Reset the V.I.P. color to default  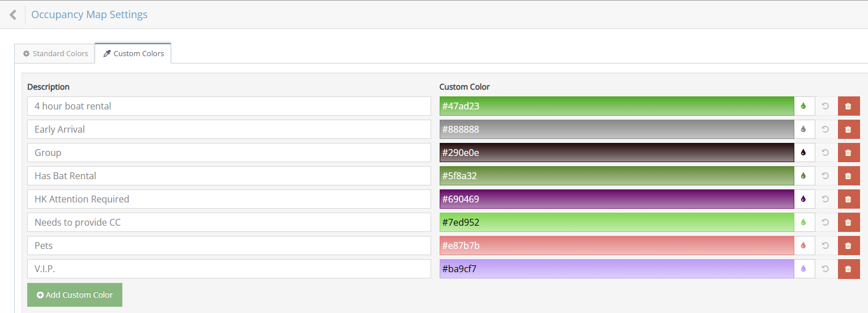(x=826, y=269)
